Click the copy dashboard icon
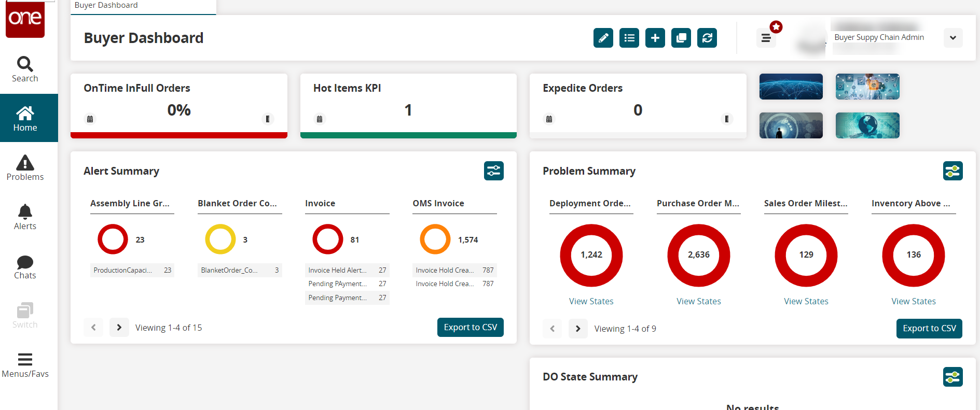 click(681, 38)
